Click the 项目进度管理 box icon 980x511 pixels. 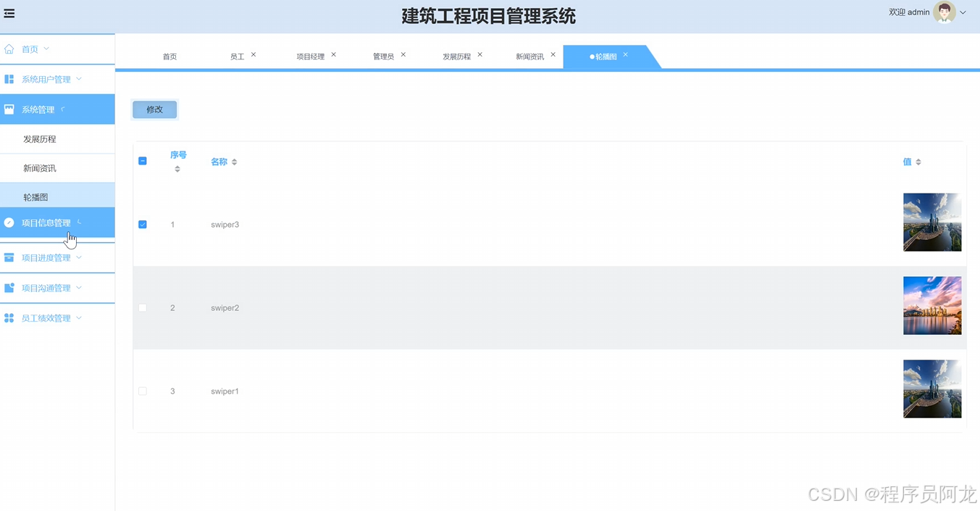(x=9, y=257)
